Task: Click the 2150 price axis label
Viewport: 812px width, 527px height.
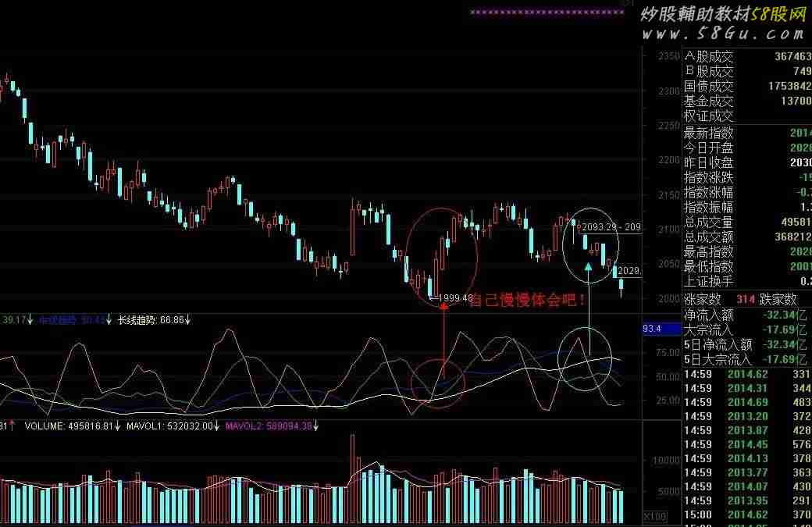Action: point(668,195)
